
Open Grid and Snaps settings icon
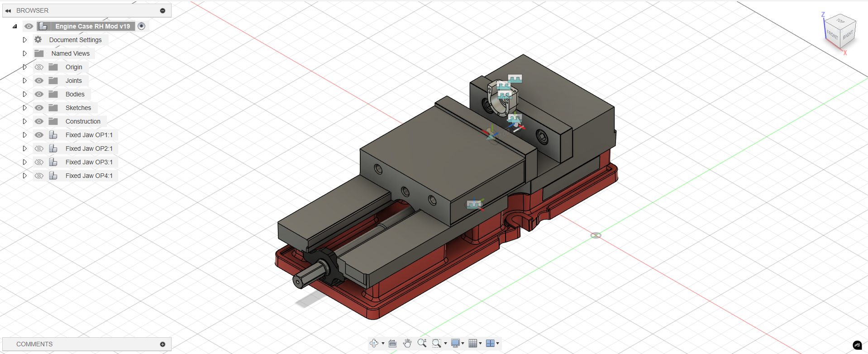(x=473, y=343)
